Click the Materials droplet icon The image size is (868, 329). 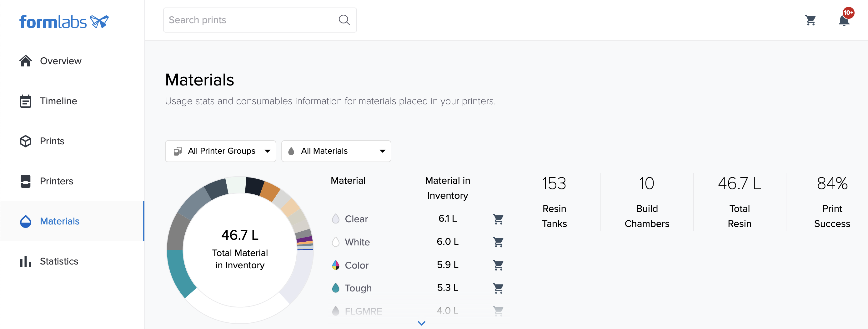26,221
